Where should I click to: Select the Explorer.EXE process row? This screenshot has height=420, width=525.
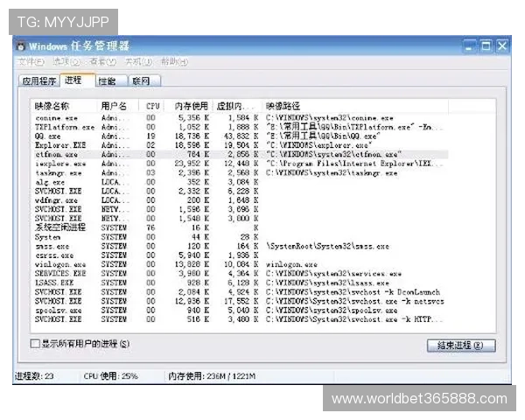click(241, 145)
